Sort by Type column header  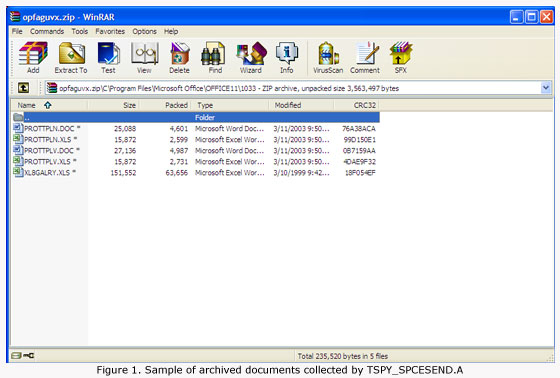pyautogui.click(x=230, y=105)
